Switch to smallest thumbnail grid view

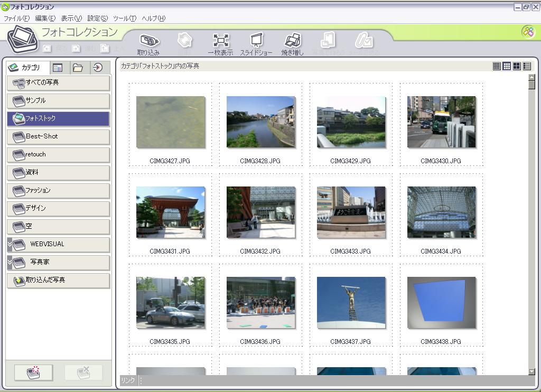[x=497, y=66]
